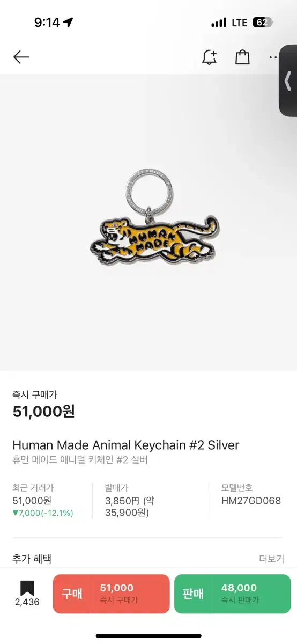Tap 더보기 to expand 추가 혜택
This screenshot has width=297, height=644.
pyautogui.click(x=271, y=559)
